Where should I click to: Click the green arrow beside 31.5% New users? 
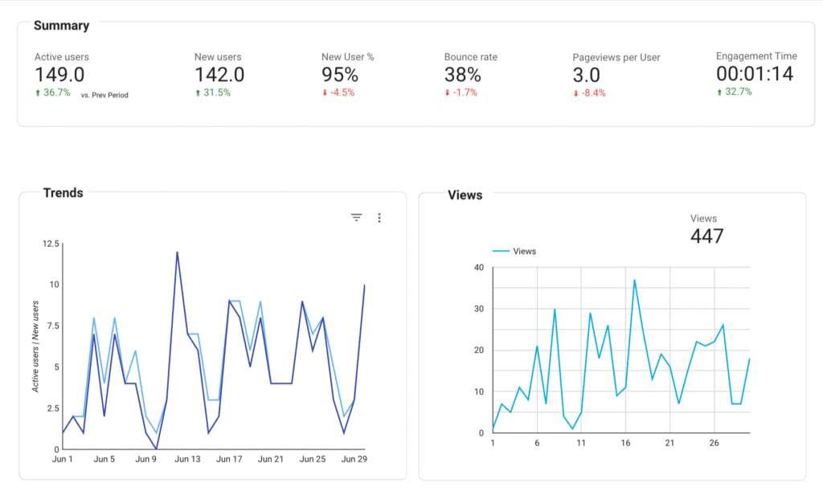point(198,93)
